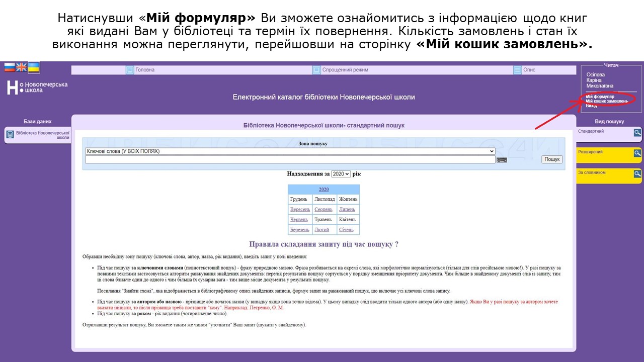Click the Січень month link

346,230
